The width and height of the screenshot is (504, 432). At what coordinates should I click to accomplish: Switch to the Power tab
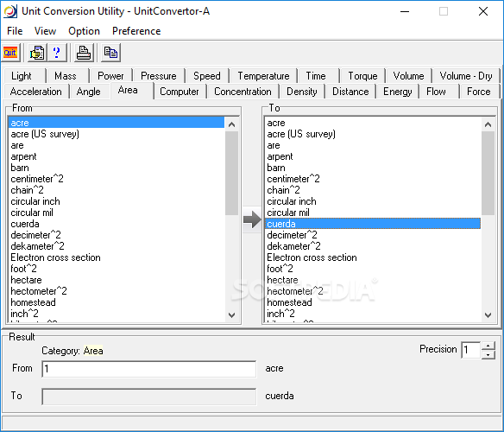[110, 76]
